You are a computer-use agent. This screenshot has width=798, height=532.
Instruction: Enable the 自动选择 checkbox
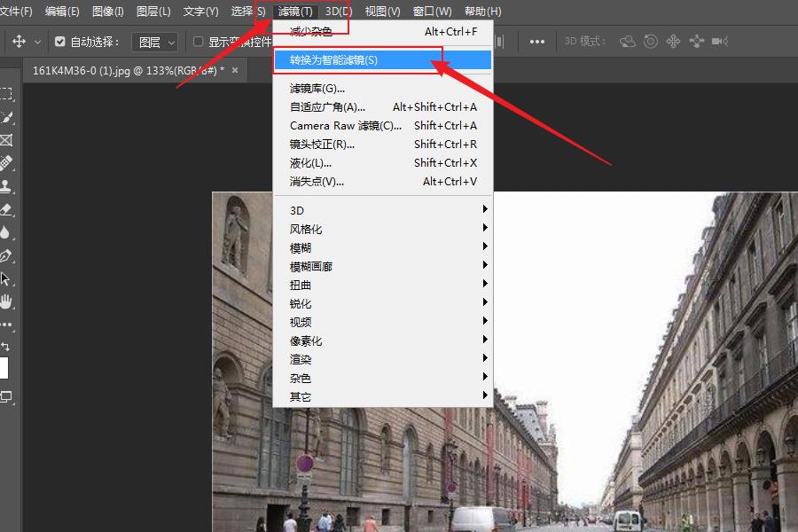click(59, 41)
